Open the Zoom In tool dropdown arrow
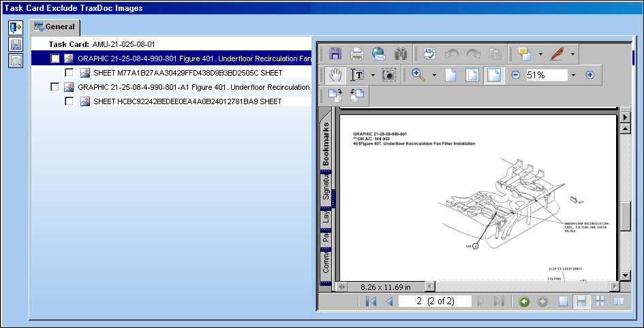 [434, 75]
